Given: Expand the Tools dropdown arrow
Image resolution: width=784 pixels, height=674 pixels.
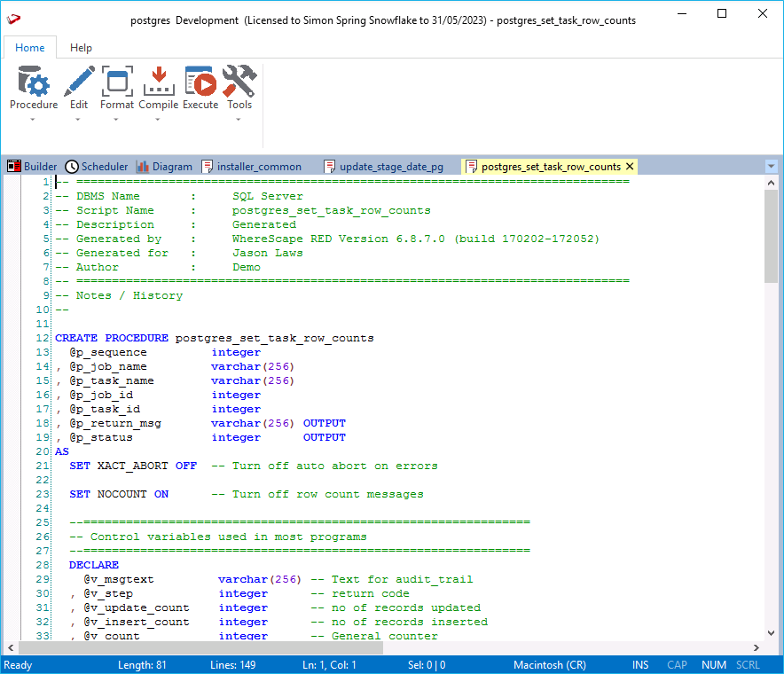Looking at the screenshot, I should coord(239,119).
